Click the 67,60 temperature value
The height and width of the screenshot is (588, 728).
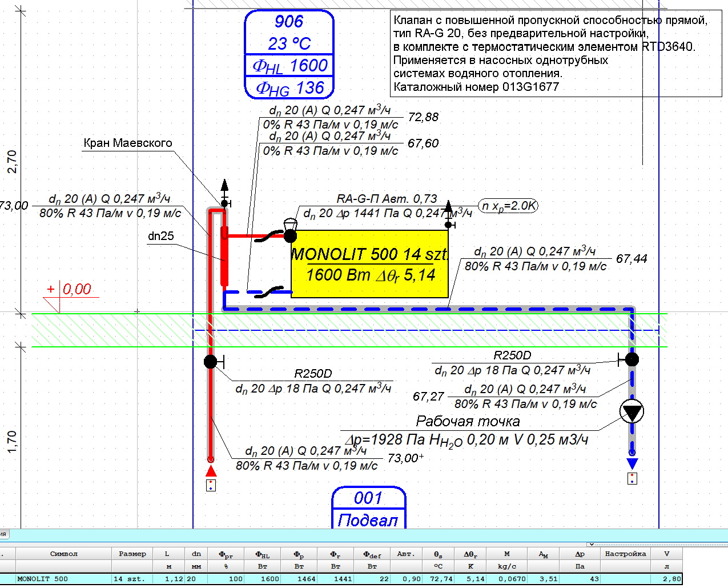[x=423, y=143]
